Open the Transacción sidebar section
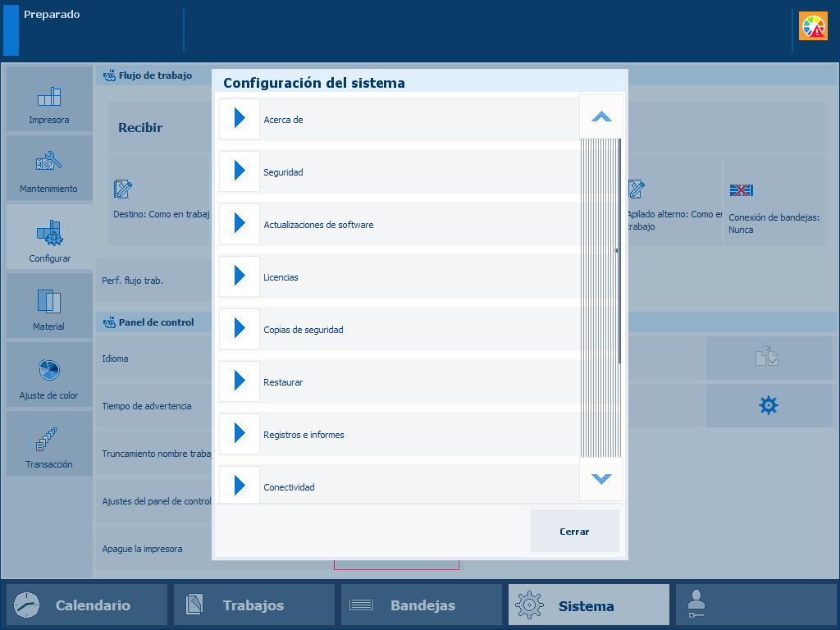Viewport: 840px width, 630px height. pyautogui.click(x=49, y=444)
